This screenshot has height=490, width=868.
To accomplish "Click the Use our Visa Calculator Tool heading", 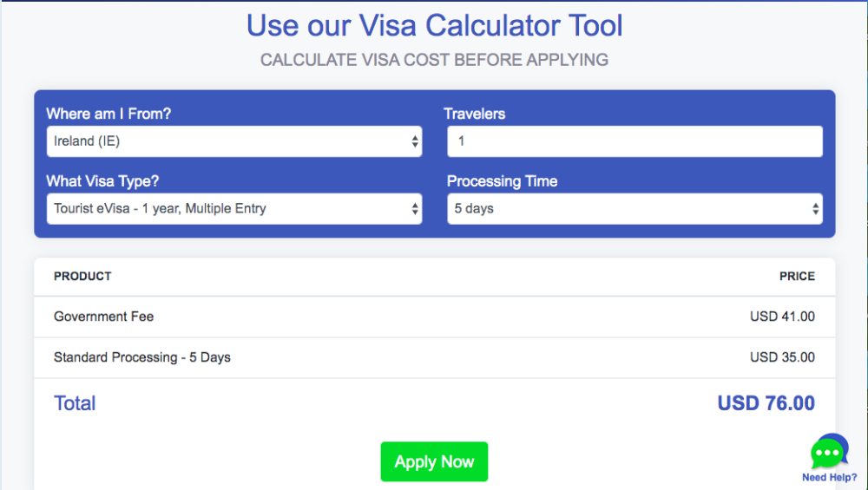I will (435, 25).
